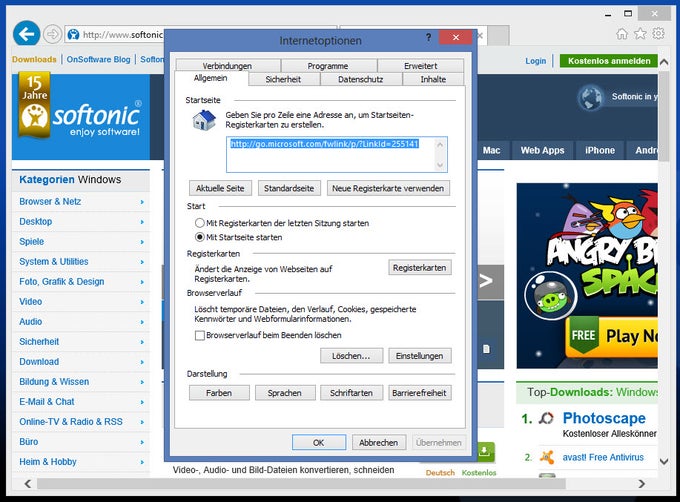This screenshot has height=502, width=680.
Task: Expand the System & Utilities category arrow
Action: coord(142,262)
